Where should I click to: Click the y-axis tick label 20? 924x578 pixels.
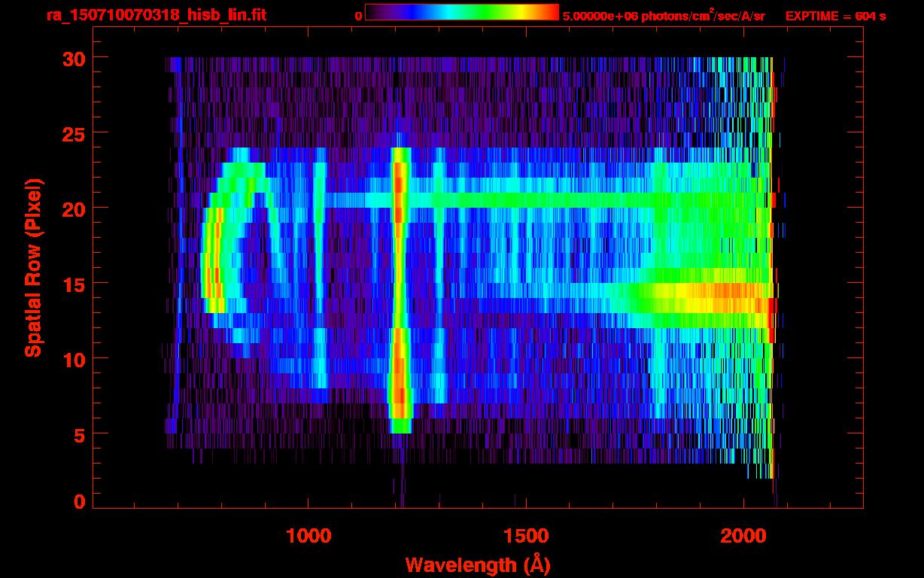coord(72,208)
